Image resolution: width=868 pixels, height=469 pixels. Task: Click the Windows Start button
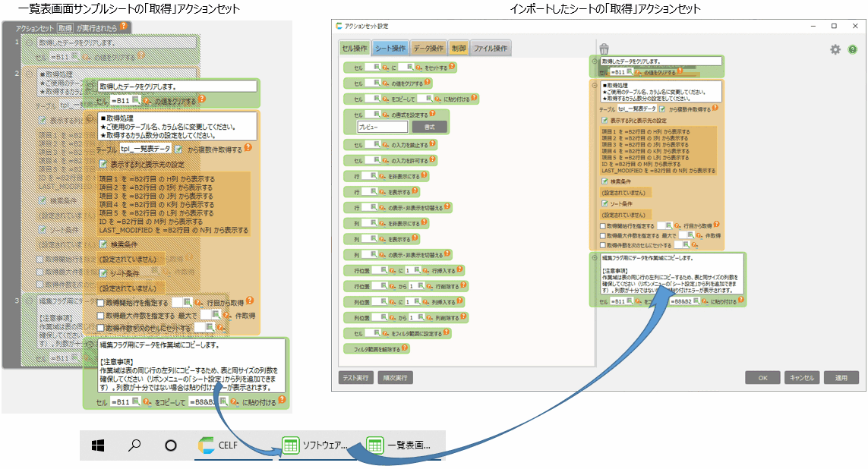click(x=98, y=445)
